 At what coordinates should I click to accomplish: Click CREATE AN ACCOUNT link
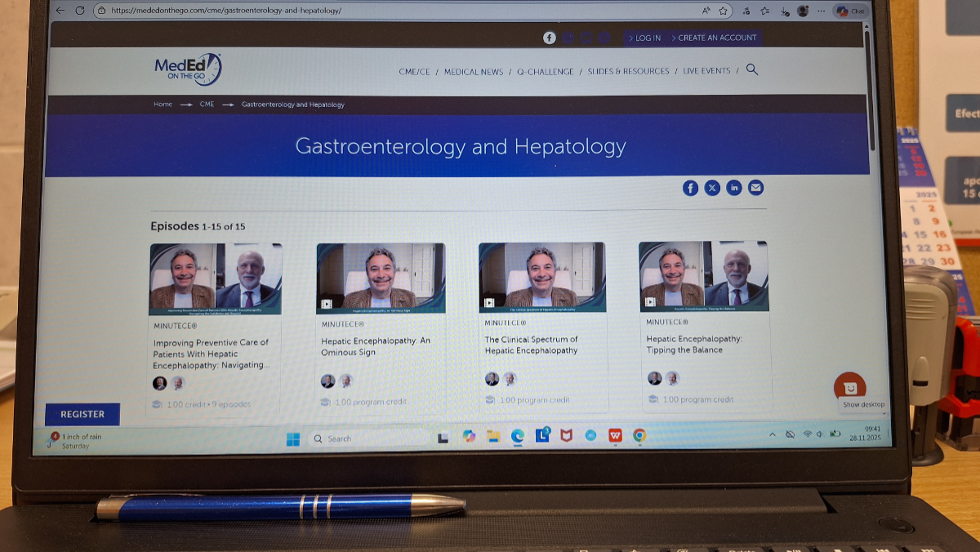point(717,38)
